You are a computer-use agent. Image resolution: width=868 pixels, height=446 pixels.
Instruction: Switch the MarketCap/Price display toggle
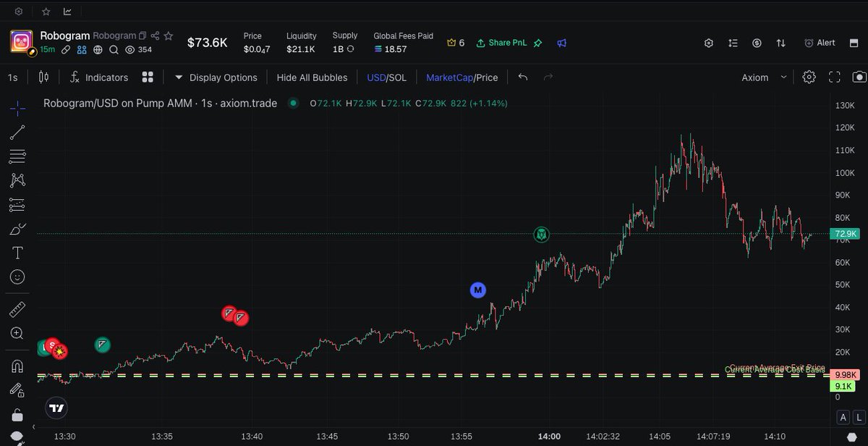coord(461,77)
